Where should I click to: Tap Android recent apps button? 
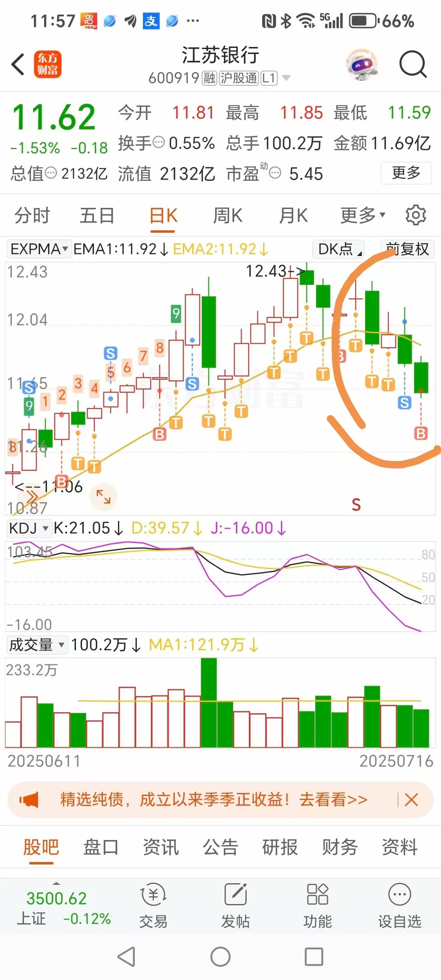coord(314,957)
